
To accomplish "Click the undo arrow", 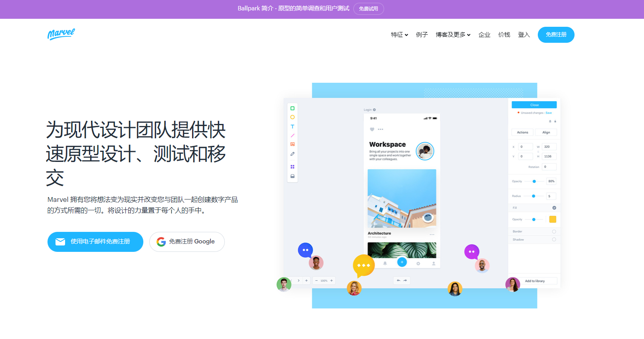I will coord(398,281).
